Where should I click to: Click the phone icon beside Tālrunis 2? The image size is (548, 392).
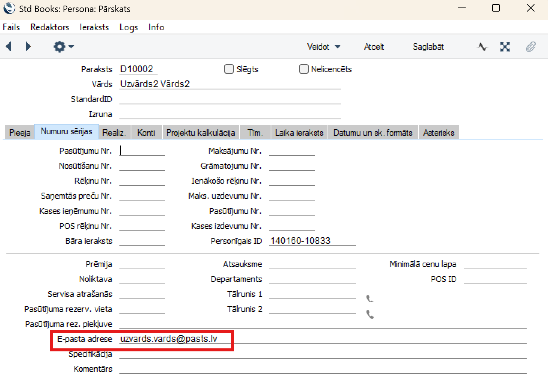[370, 314]
